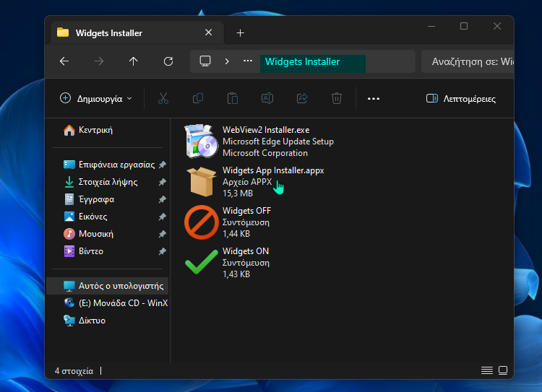Click the file name WebView2 Installer.exe
542x392 pixels.
[x=266, y=130]
